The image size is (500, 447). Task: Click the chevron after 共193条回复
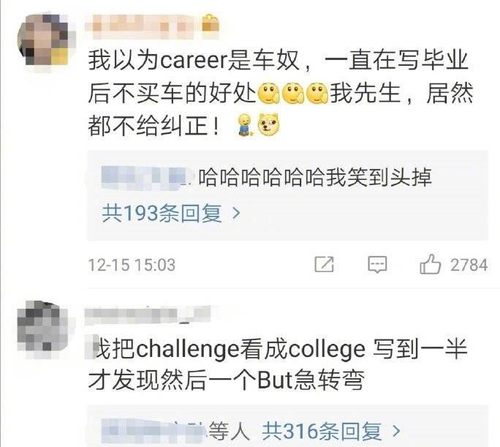click(236, 213)
